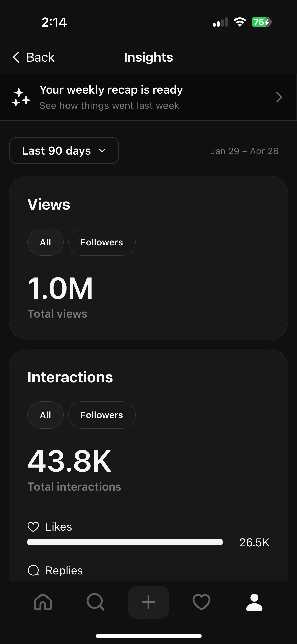Viewport: 297px width, 644px height.
Task: Open the Your weekly recap is ready banner
Action: coord(148,97)
